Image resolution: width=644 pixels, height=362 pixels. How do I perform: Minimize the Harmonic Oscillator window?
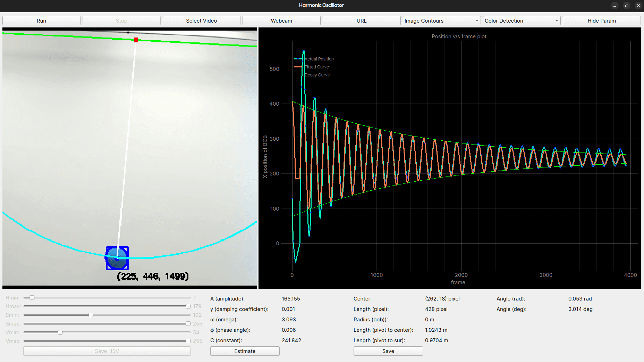point(615,6)
